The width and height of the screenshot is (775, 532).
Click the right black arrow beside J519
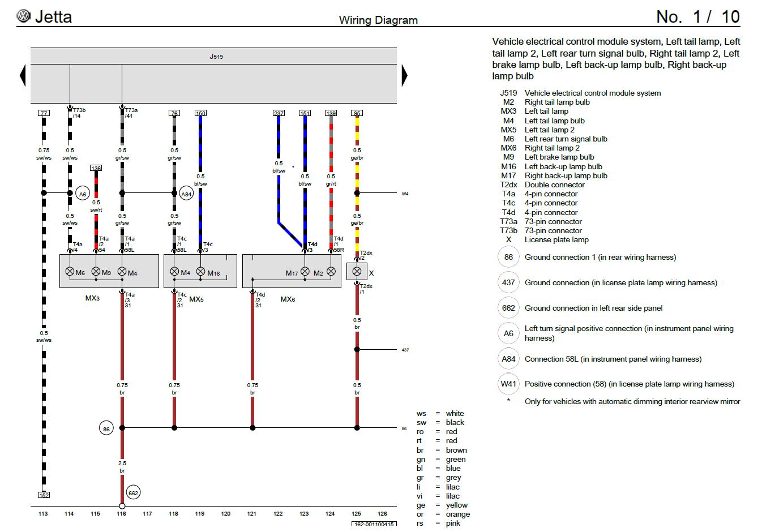(x=404, y=75)
